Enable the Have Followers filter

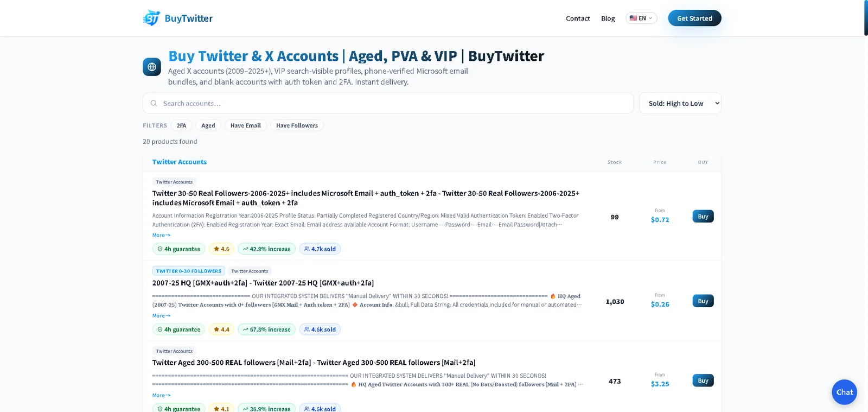pos(297,125)
